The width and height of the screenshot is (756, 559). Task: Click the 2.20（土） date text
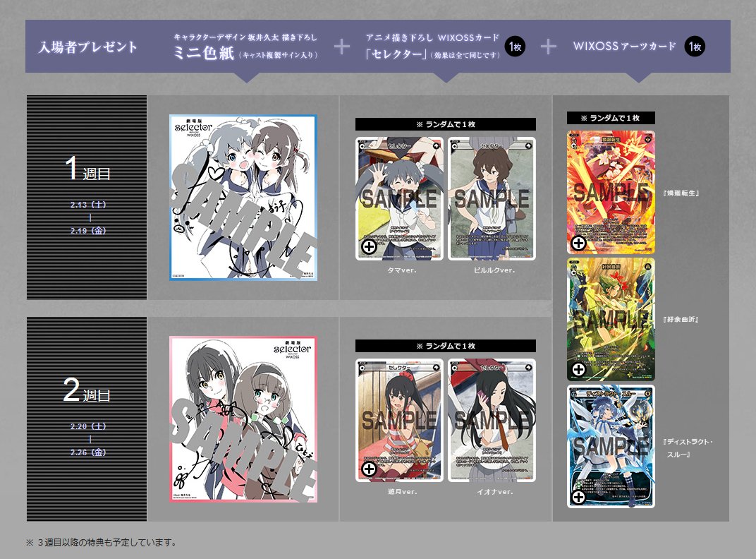88,426
